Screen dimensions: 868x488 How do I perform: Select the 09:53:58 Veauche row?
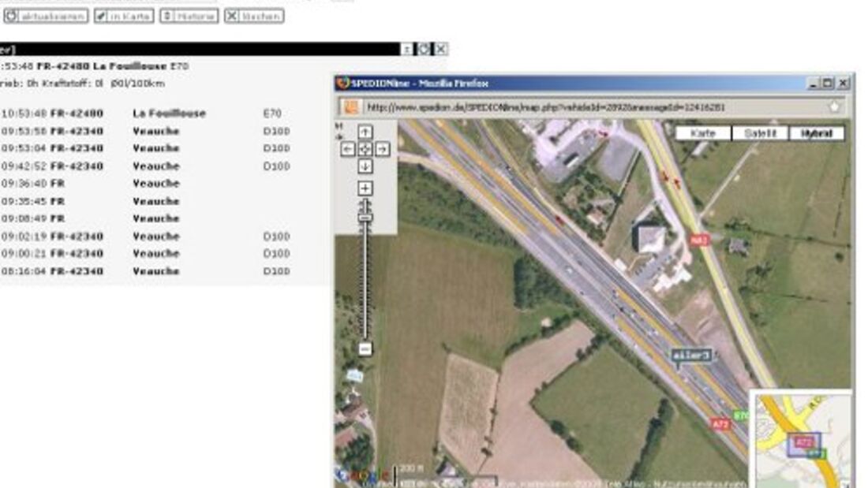[x=148, y=131]
